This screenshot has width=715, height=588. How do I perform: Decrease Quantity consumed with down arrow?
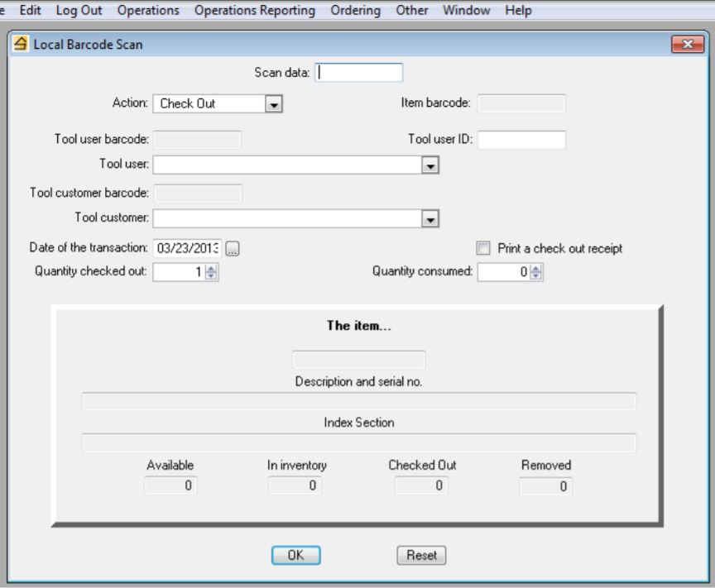click(x=536, y=275)
